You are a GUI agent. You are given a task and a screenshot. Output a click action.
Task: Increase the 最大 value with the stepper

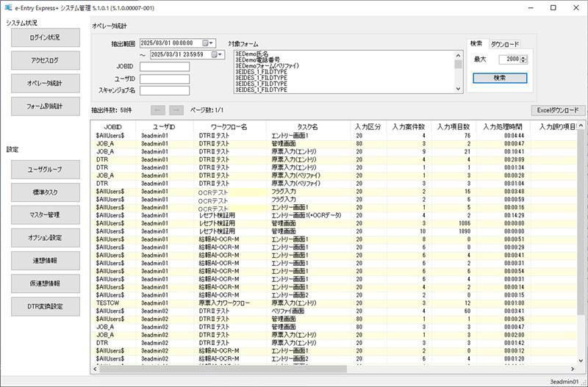pos(523,57)
